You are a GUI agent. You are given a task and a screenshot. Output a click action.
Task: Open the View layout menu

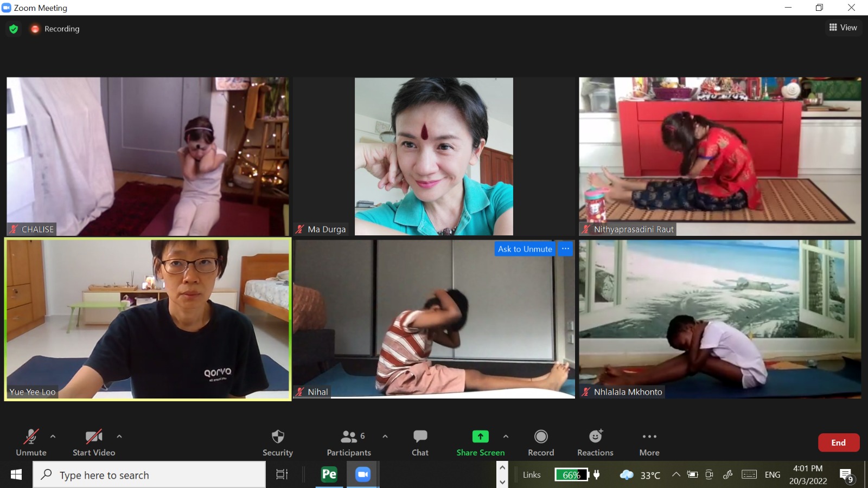843,28
